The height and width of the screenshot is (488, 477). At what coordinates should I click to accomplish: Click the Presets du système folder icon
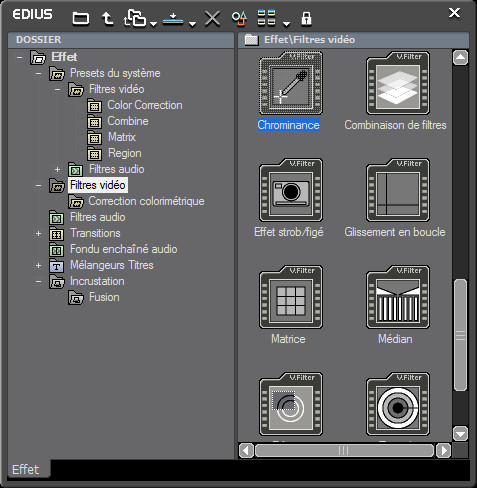click(57, 74)
